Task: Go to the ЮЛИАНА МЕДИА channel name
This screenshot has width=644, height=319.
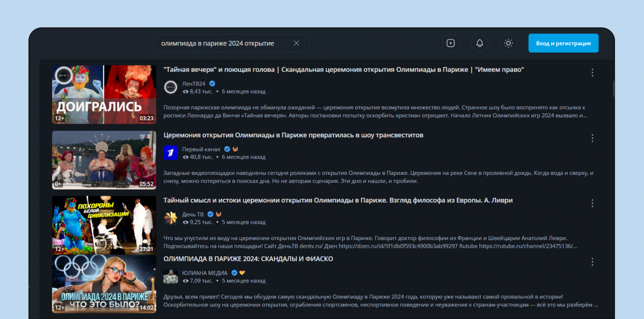Action: tap(204, 273)
